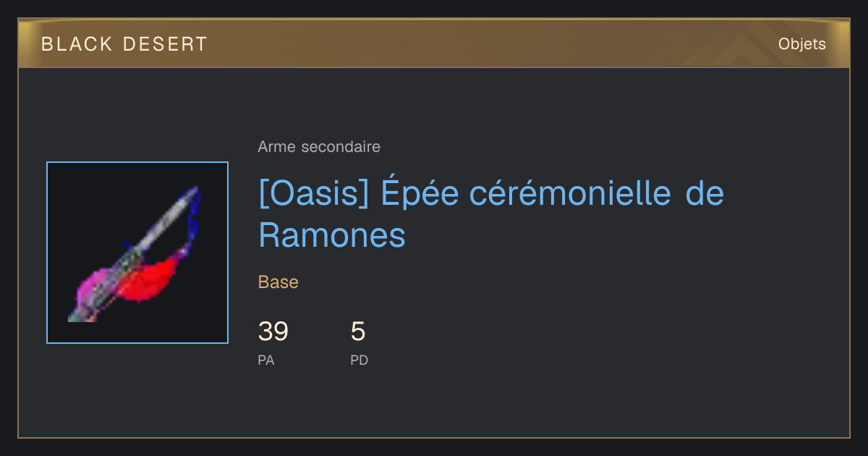
Task: Select the Arme secondaire category label
Action: tap(319, 147)
